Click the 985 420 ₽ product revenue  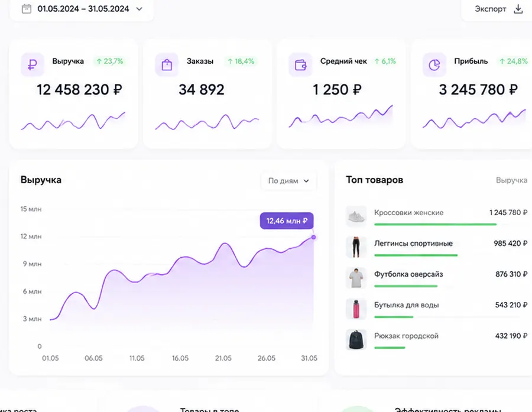511,244
